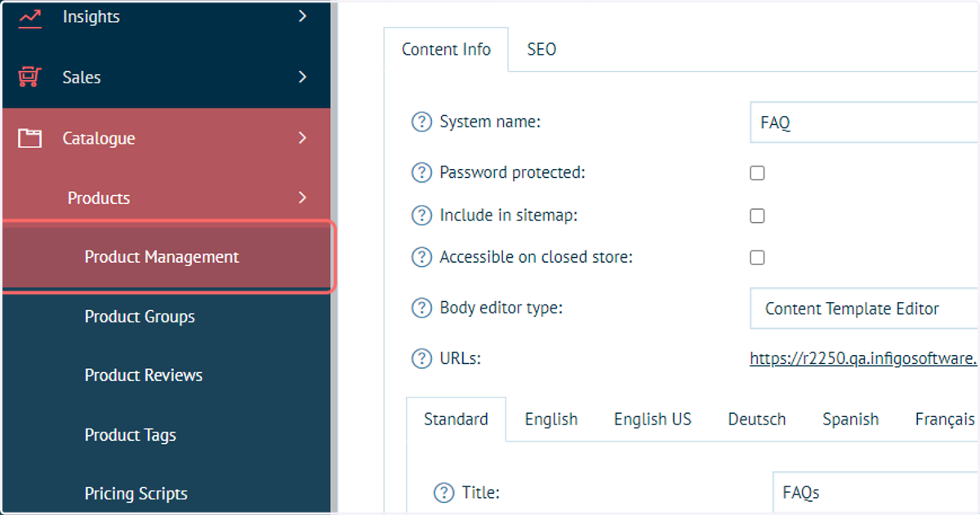
Task: Collapse the Catalogue menu chevron
Action: click(302, 138)
